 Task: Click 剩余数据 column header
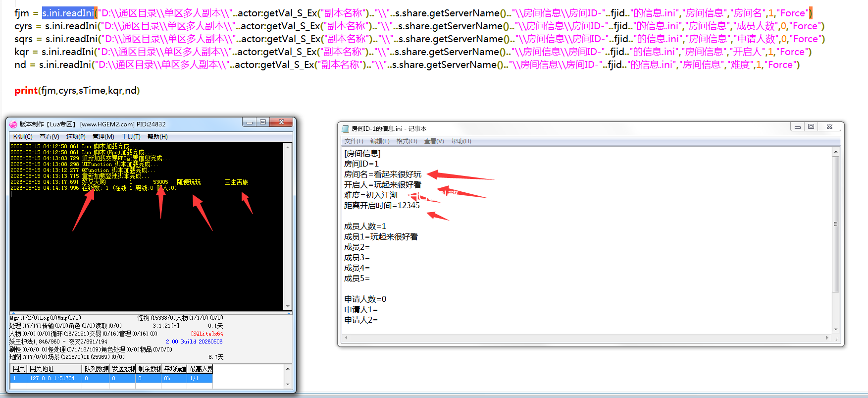(149, 369)
